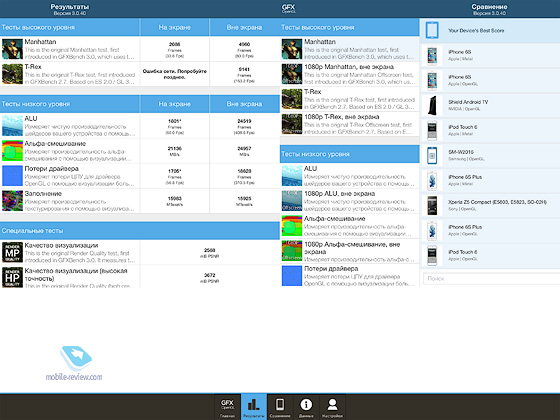Click the Специальные тесты section header
This screenshot has height=420, width=560.
140,231
